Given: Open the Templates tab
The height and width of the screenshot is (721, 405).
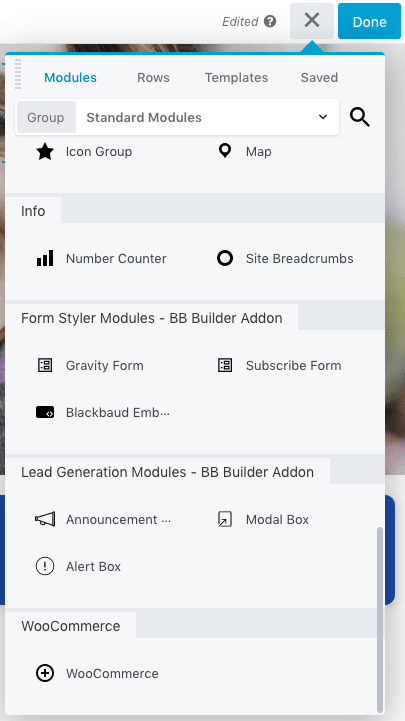Looking at the screenshot, I should tap(236, 77).
